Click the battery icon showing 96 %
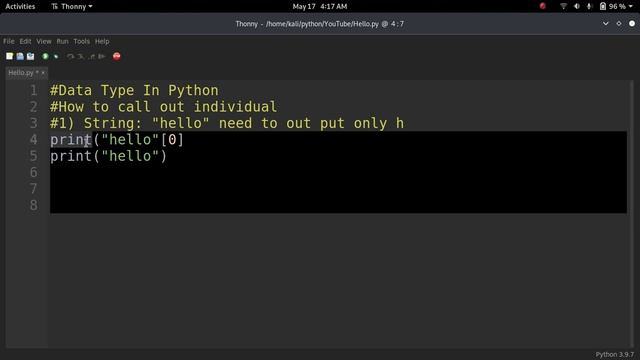This screenshot has height=360, width=640. pyautogui.click(x=603, y=6)
